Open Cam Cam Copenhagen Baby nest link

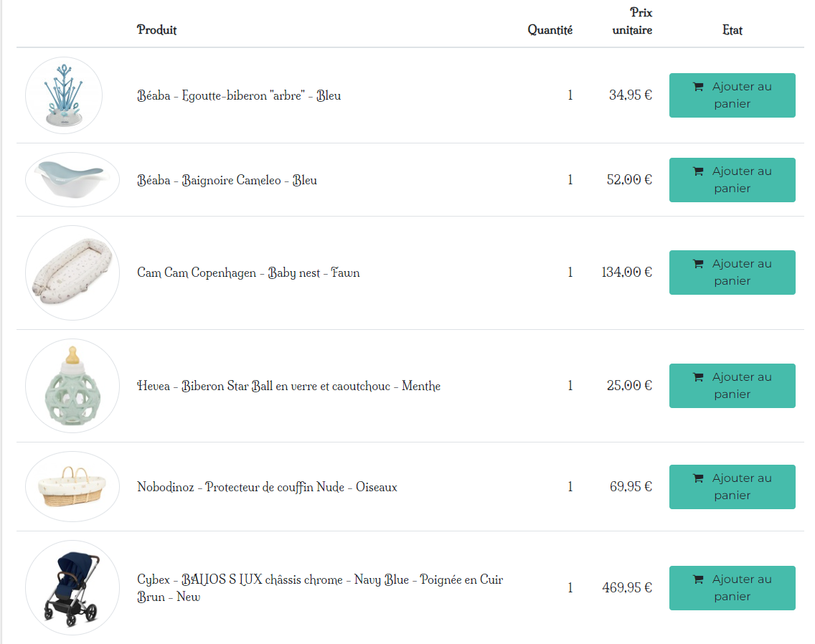pyautogui.click(x=248, y=273)
